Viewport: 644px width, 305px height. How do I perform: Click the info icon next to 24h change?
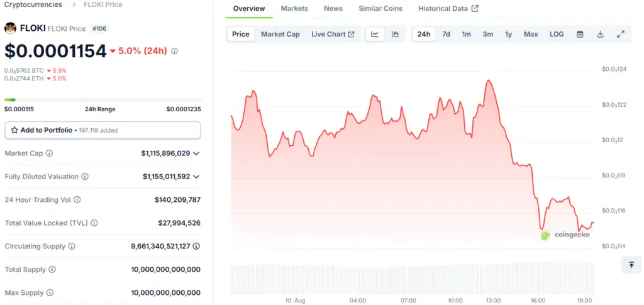point(175,51)
